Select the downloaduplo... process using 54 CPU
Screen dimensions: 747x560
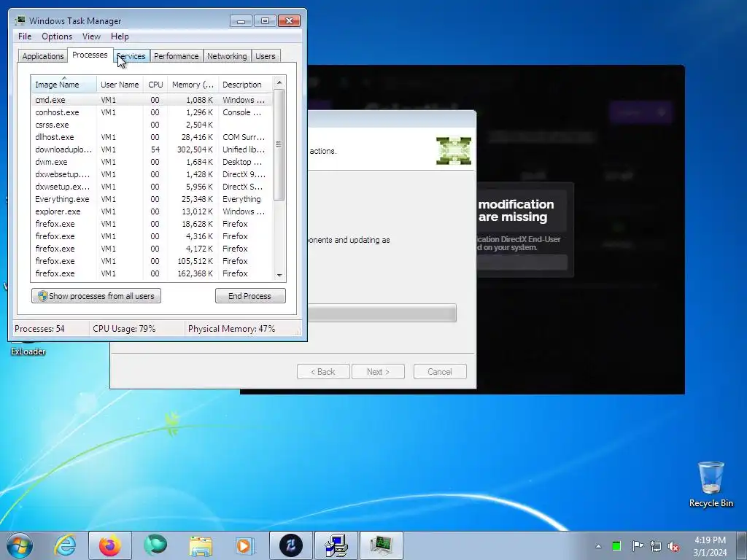click(152, 149)
